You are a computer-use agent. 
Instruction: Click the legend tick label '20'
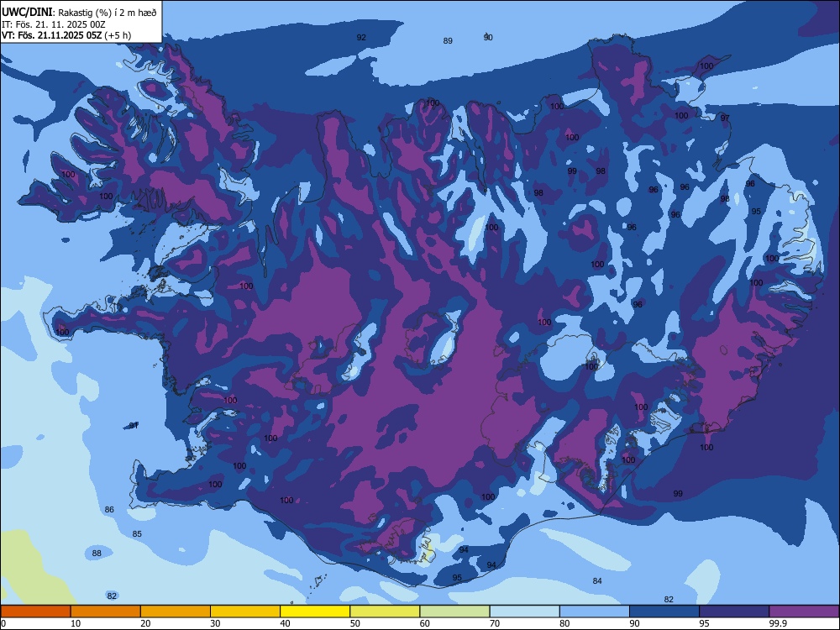click(145, 623)
